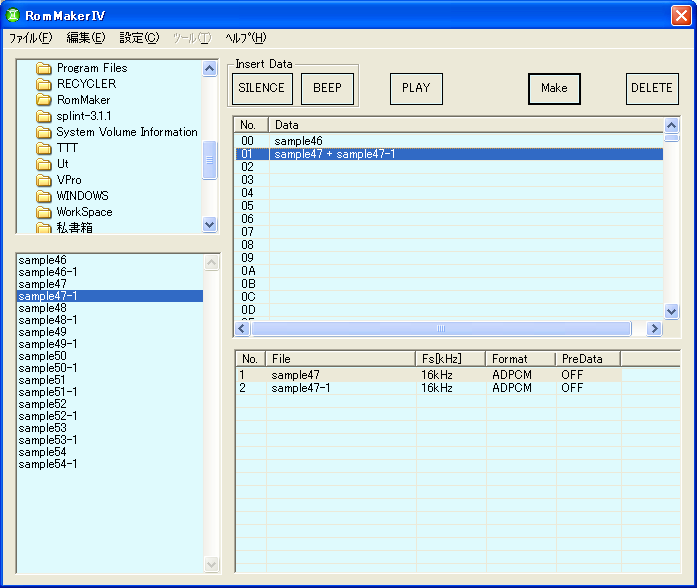Viewport: 697px width, 588px height.
Task: Click the DELETE button
Action: tap(652, 88)
